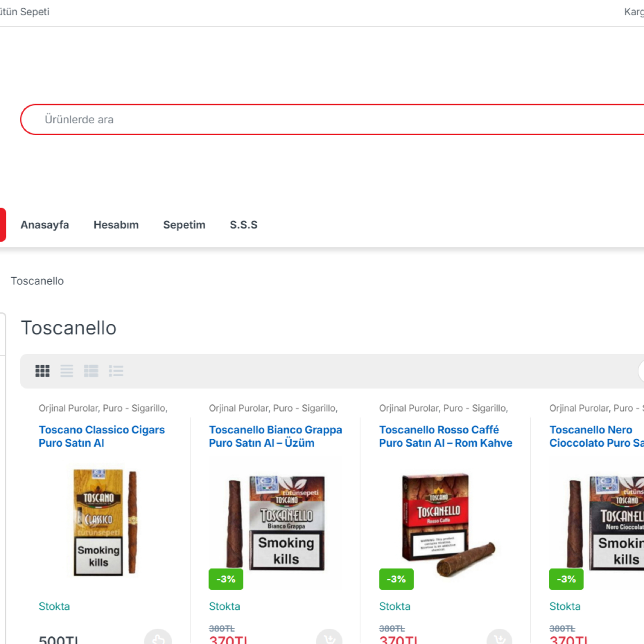644x644 pixels.
Task: Select the grid view icon
Action: [x=42, y=371]
